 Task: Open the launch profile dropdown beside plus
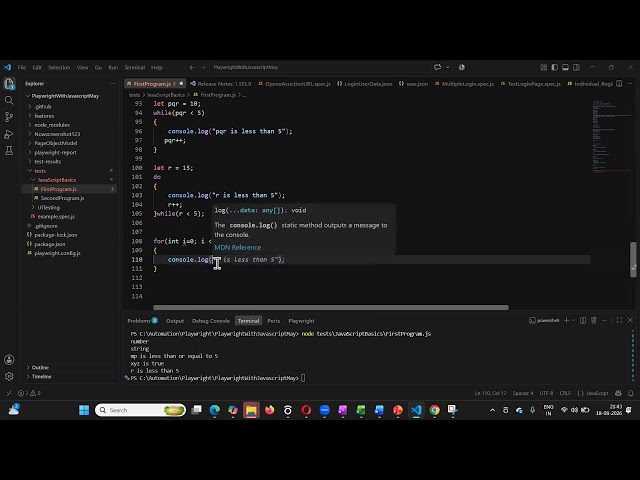[x=573, y=320]
